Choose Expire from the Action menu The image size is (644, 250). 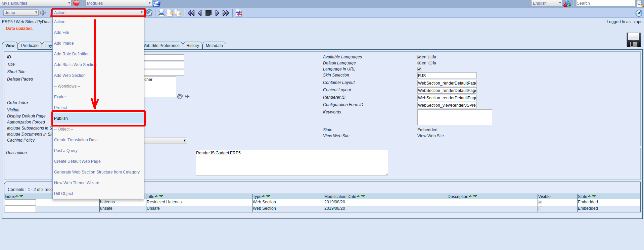click(x=98, y=97)
